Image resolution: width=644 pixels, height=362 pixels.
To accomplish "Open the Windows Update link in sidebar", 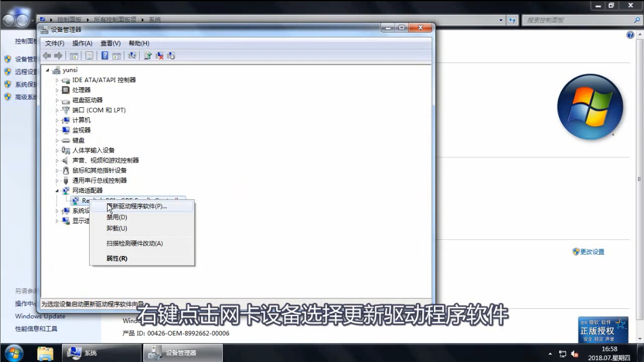I will click(40, 317).
